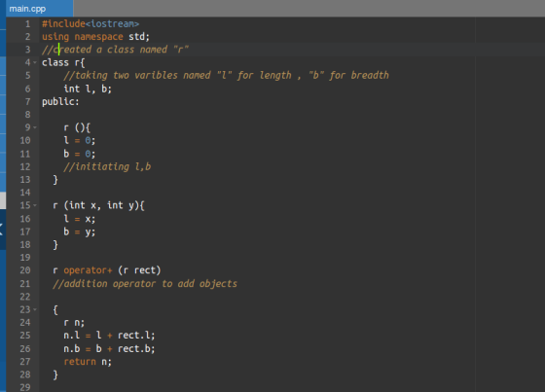Click the closing brace on line 13
Viewport: 545px width, 392px height.
coord(55,180)
